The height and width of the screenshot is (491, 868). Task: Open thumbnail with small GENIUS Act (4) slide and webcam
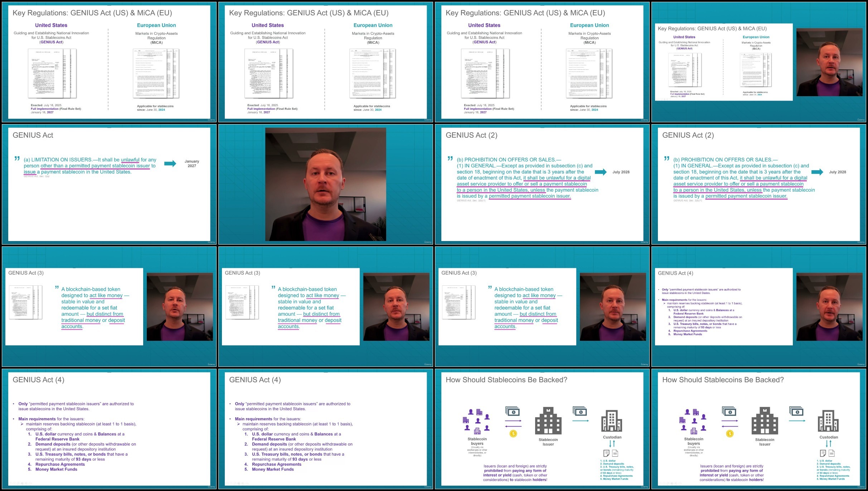758,306
